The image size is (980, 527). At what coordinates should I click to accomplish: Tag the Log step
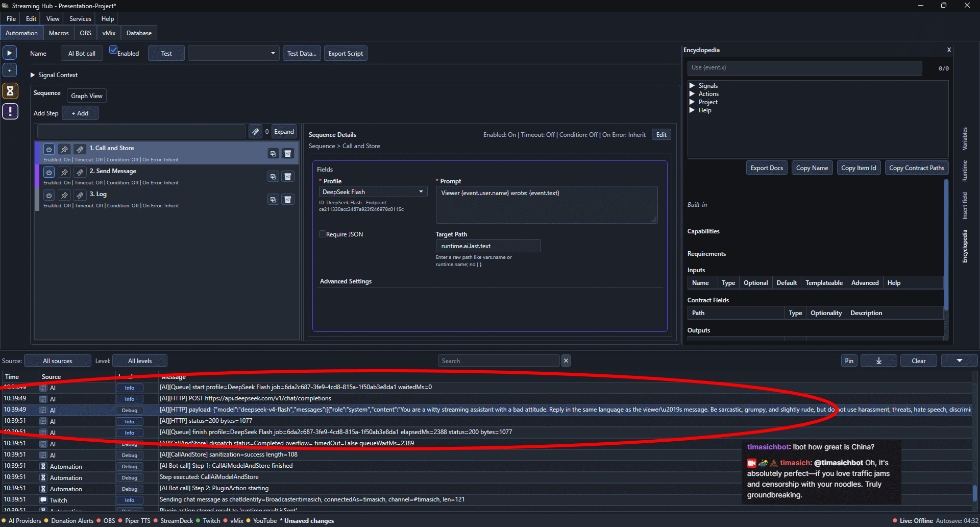coord(80,195)
